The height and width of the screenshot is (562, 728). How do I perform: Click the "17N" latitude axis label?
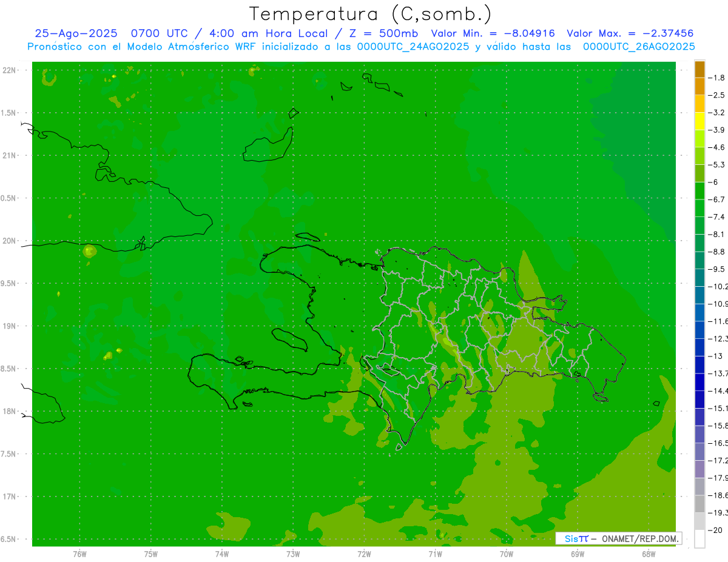[8, 497]
